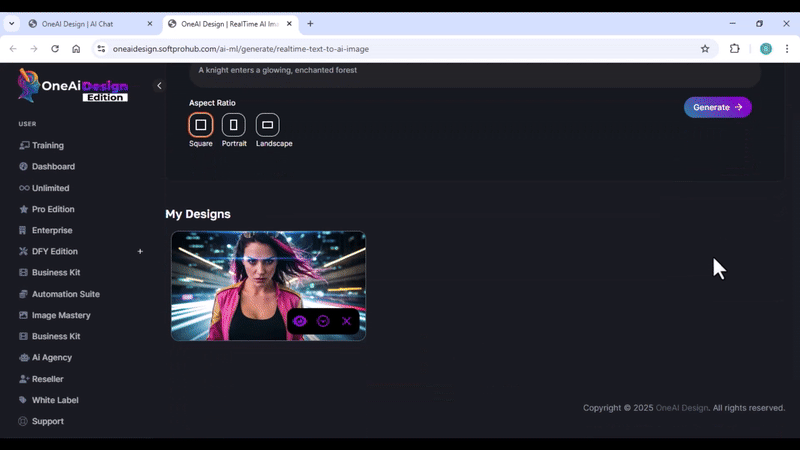Open White Label section
The height and width of the screenshot is (450, 800).
[48, 400]
